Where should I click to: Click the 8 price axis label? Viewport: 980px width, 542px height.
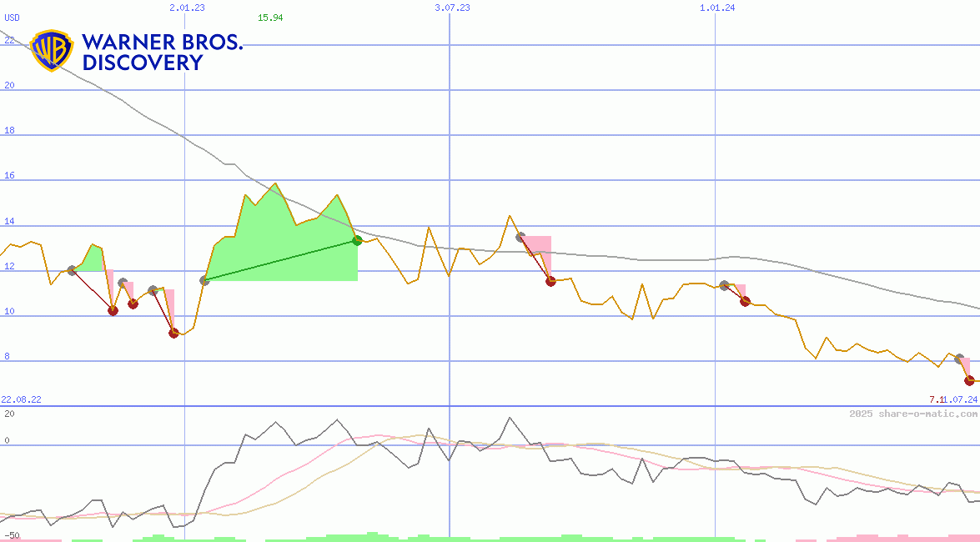click(7, 356)
